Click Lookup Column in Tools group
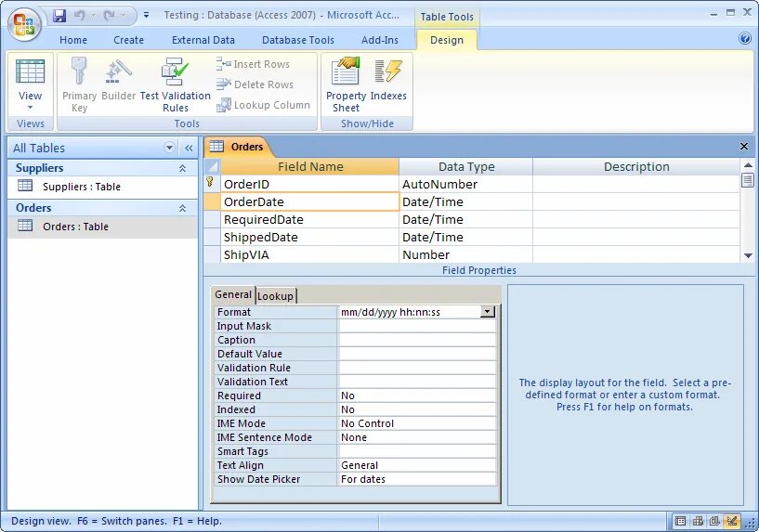Viewport: 759px width, 532px height. click(263, 105)
